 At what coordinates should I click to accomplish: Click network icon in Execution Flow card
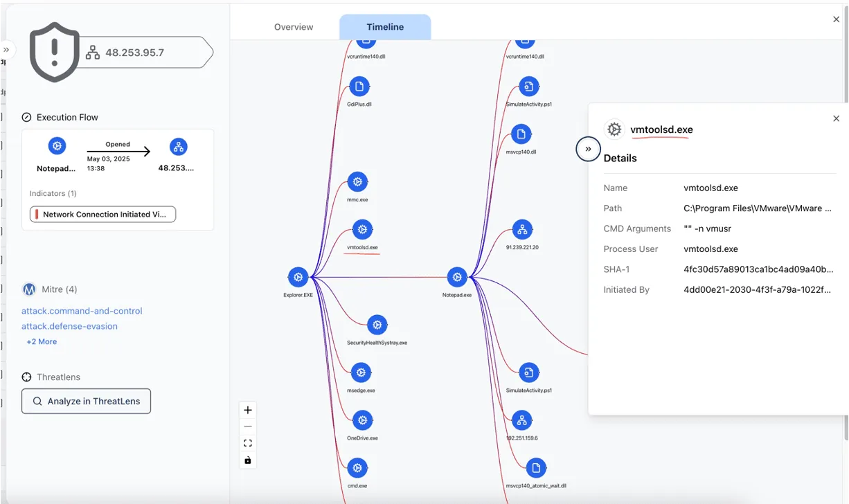point(178,146)
